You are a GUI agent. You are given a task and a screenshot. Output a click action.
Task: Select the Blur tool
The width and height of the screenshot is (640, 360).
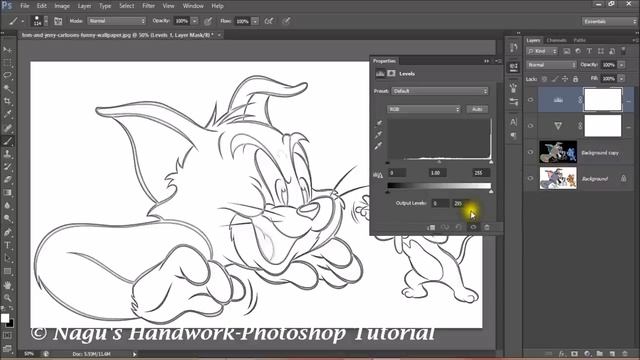(x=7, y=206)
